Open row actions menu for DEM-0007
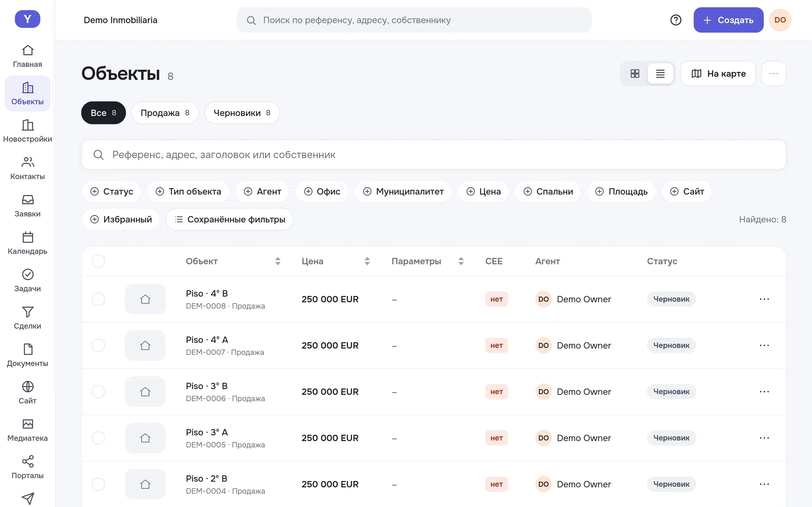812x507 pixels. point(764,345)
